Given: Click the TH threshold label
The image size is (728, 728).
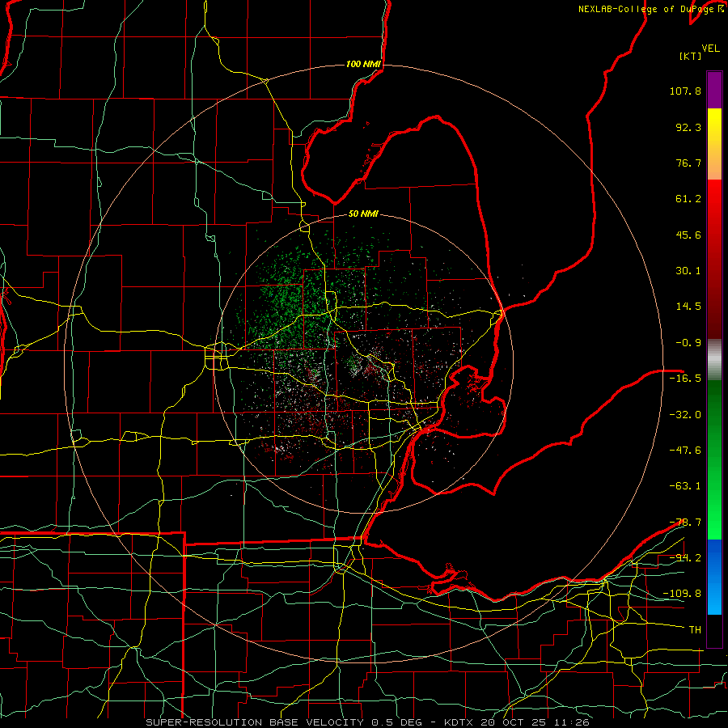Looking at the screenshot, I should [695, 629].
